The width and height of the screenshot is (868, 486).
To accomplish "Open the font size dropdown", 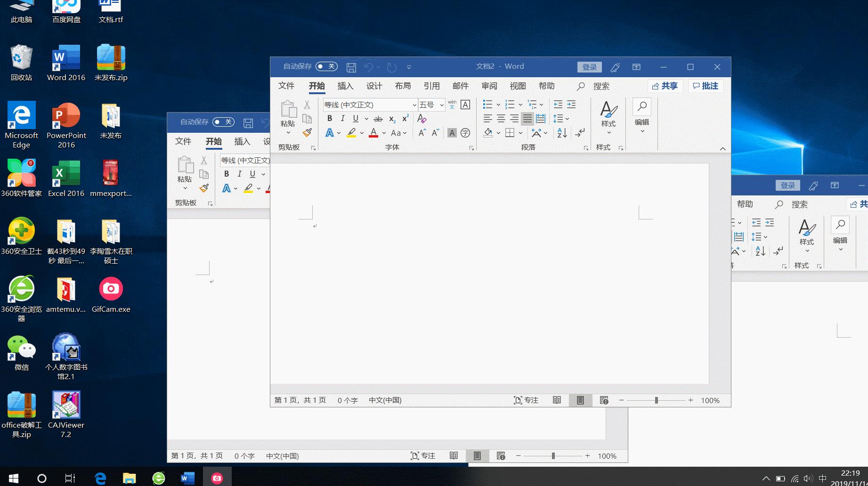I will 441,105.
